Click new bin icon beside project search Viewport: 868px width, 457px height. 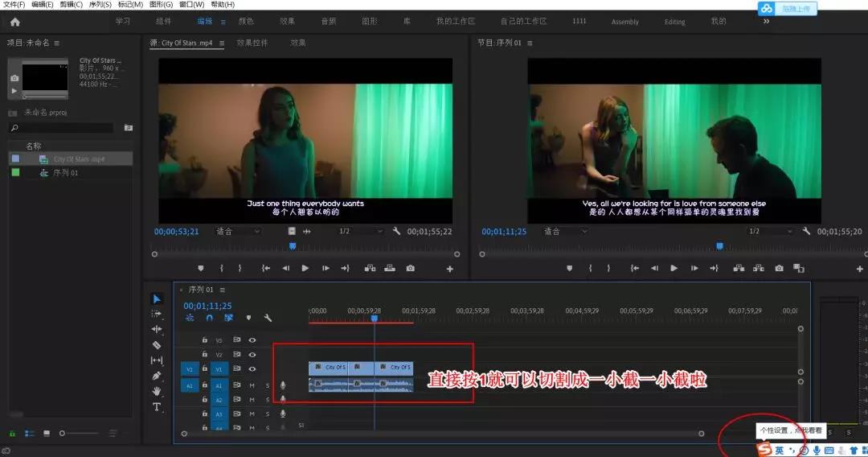(128, 128)
